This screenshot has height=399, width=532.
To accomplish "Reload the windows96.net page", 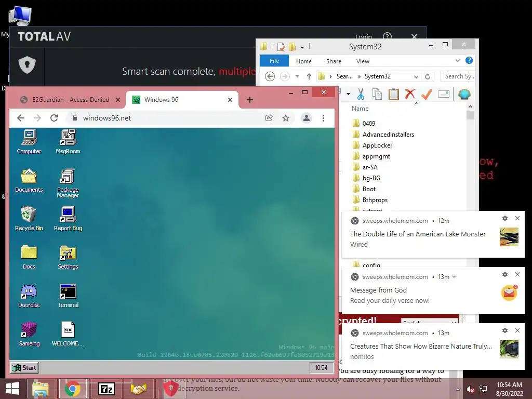I will (x=54, y=118).
